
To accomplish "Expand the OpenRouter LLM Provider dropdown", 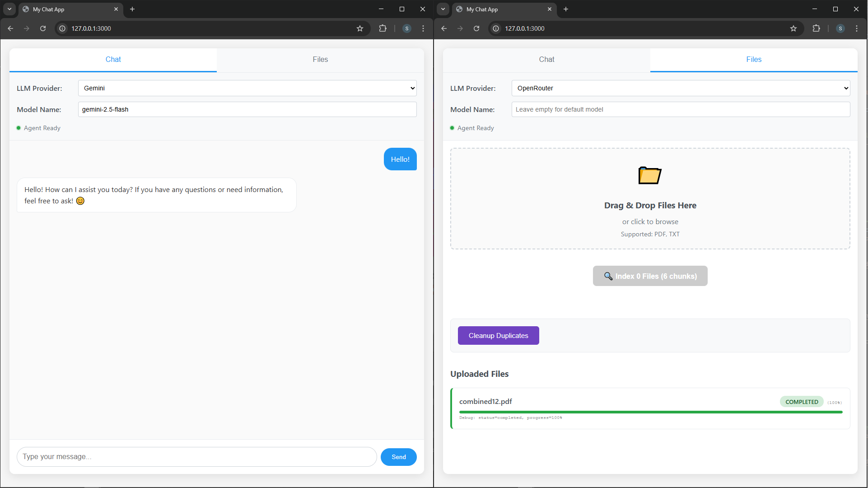I will click(681, 88).
